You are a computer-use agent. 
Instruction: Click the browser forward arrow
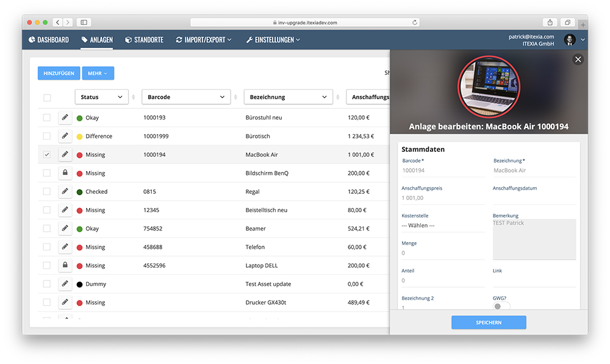(68, 23)
